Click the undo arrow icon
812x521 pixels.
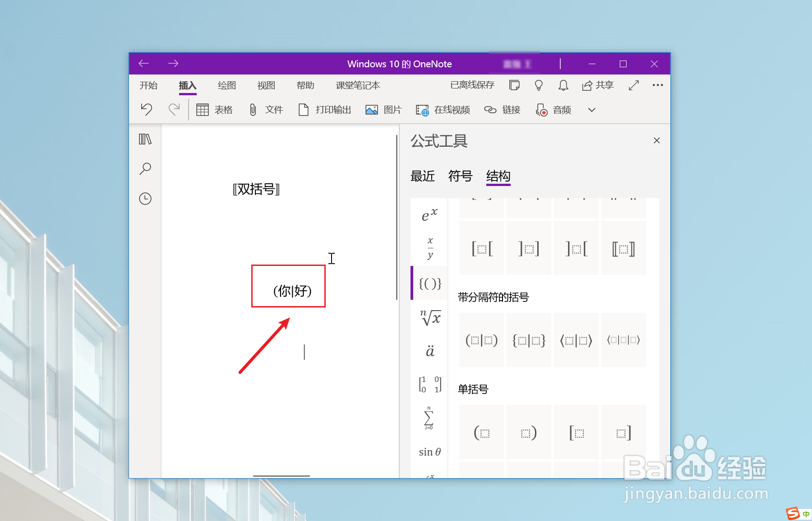click(147, 110)
